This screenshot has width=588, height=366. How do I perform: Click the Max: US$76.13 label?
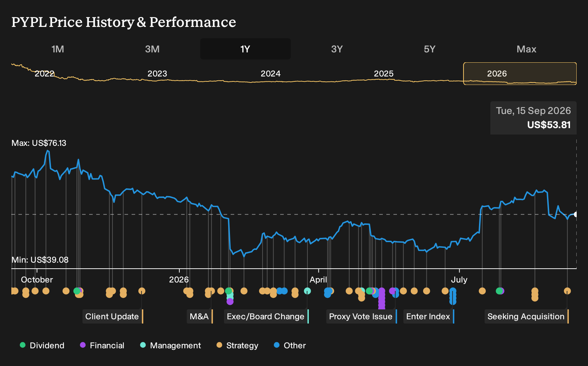39,143
